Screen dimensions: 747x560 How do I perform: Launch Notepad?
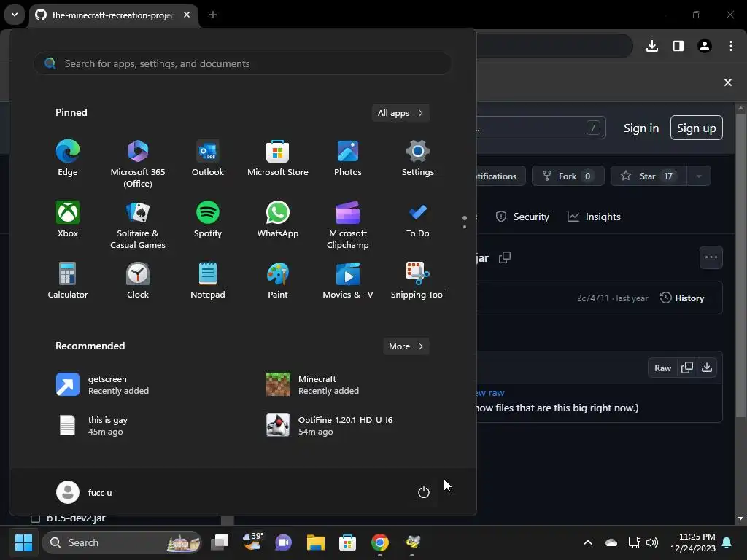pyautogui.click(x=208, y=281)
